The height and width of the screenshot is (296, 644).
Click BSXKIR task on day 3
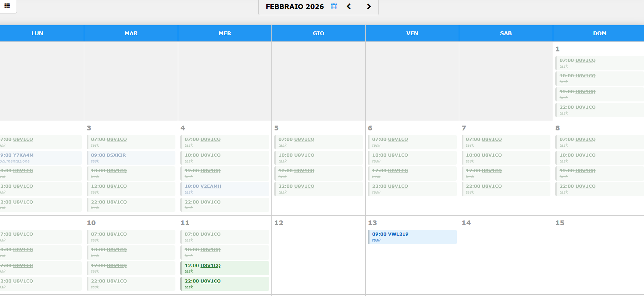[116, 155]
